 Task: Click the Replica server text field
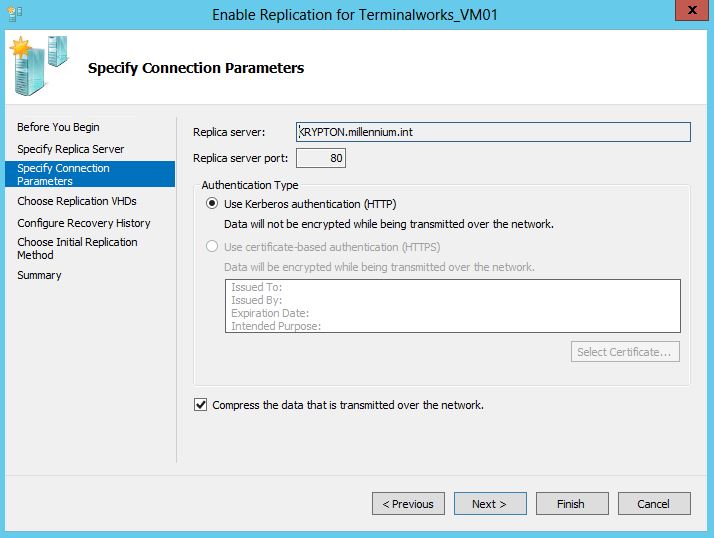coord(493,132)
